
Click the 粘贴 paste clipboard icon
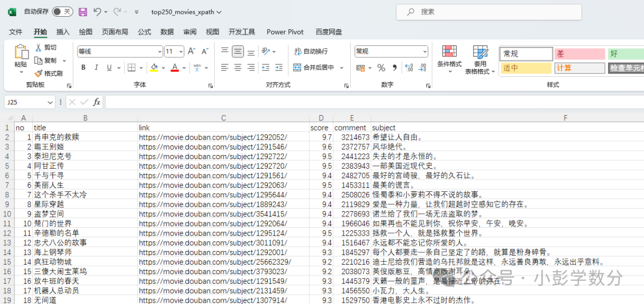(21, 52)
